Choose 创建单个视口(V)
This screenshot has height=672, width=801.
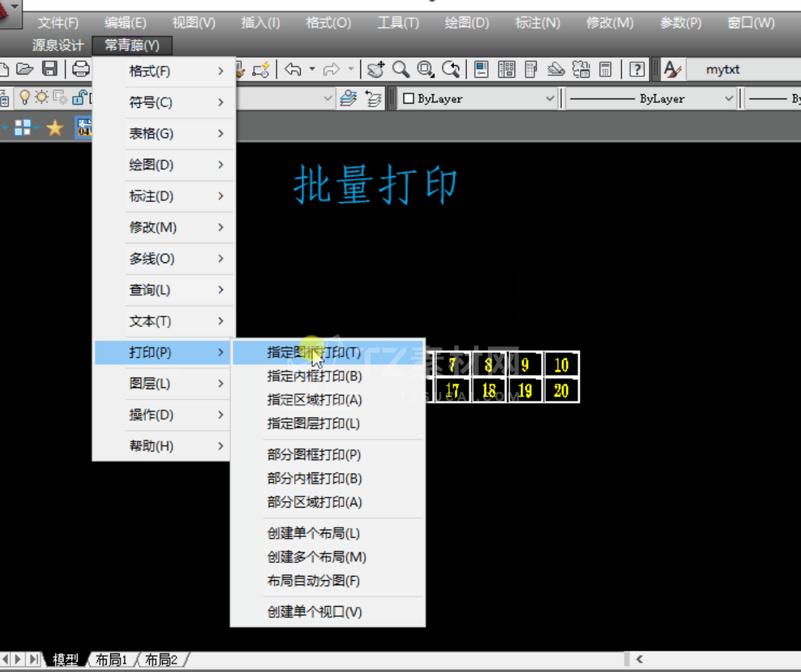point(328,612)
